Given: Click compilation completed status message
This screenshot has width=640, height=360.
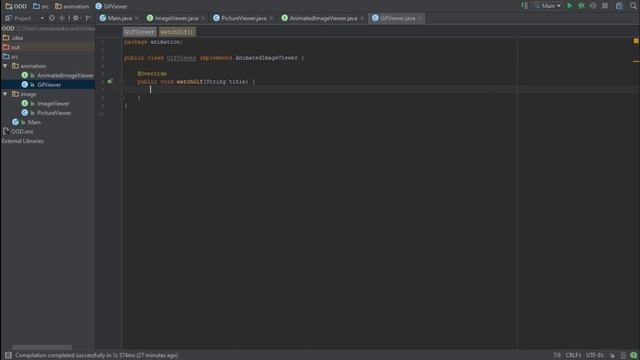Looking at the screenshot, I should click(x=97, y=356).
